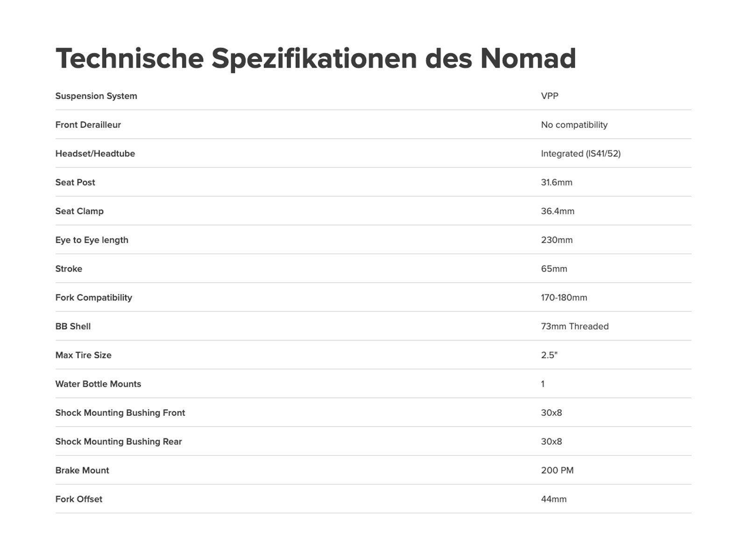Select the VPP value text

(x=550, y=96)
